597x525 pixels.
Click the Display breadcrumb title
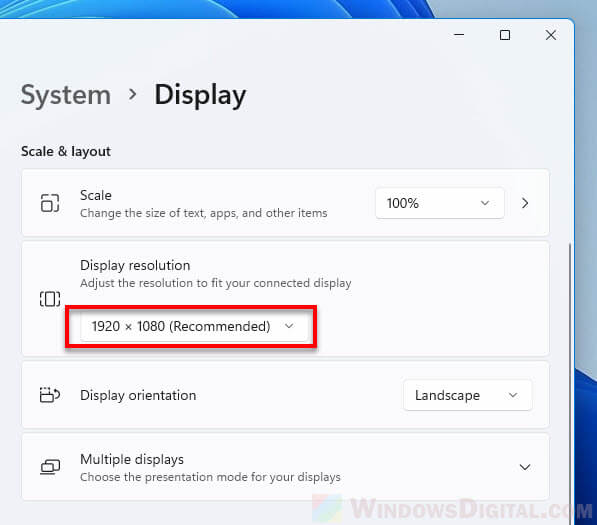click(200, 95)
